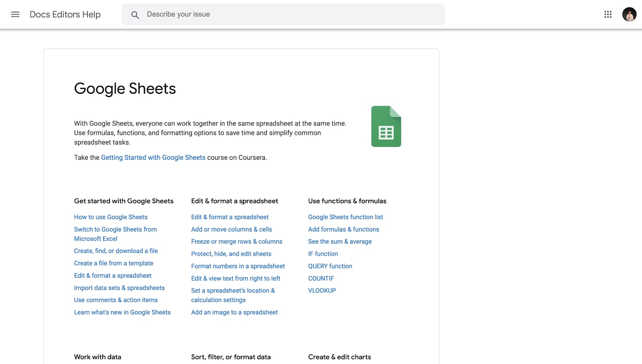Open Learn what's new in Google Sheets
The image size is (642, 364).
(x=122, y=312)
